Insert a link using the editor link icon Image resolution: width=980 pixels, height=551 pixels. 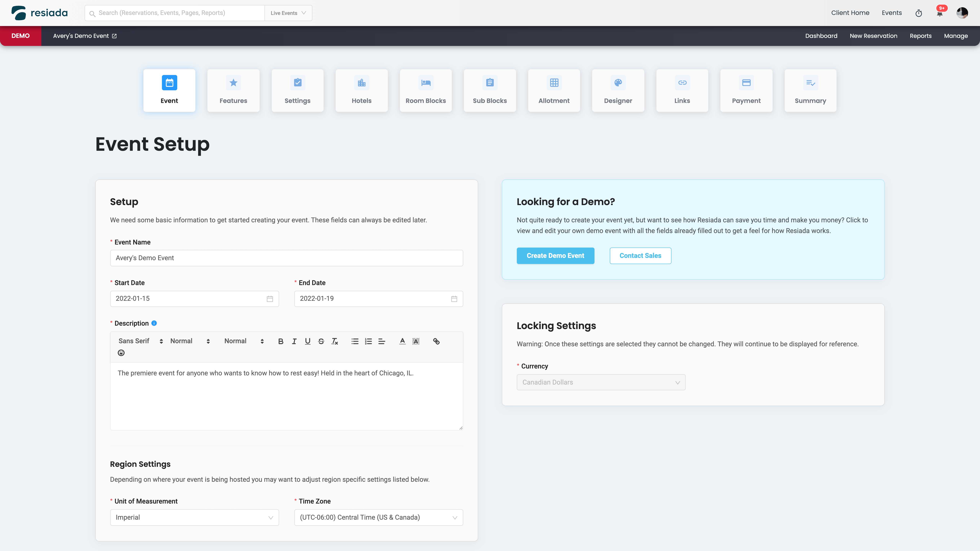pyautogui.click(x=436, y=341)
